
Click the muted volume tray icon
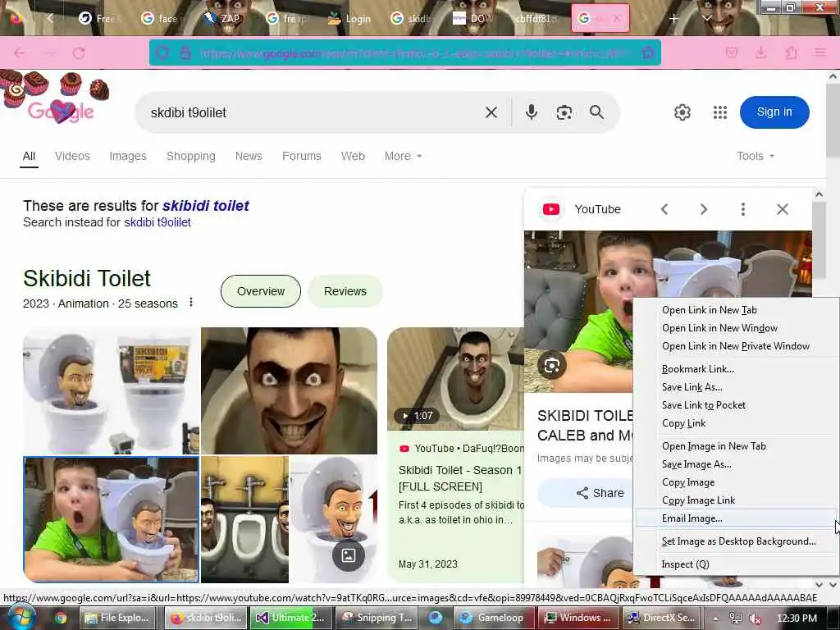(x=755, y=619)
